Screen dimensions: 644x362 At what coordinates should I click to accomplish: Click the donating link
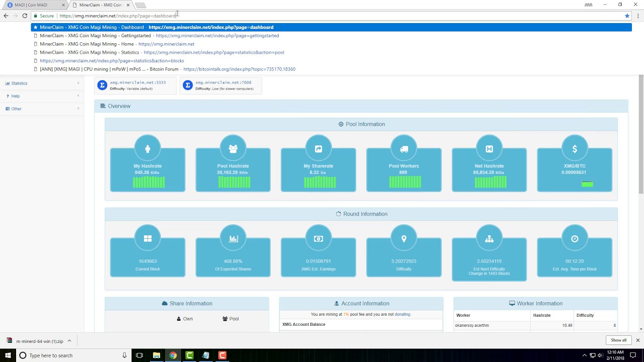coord(402,314)
